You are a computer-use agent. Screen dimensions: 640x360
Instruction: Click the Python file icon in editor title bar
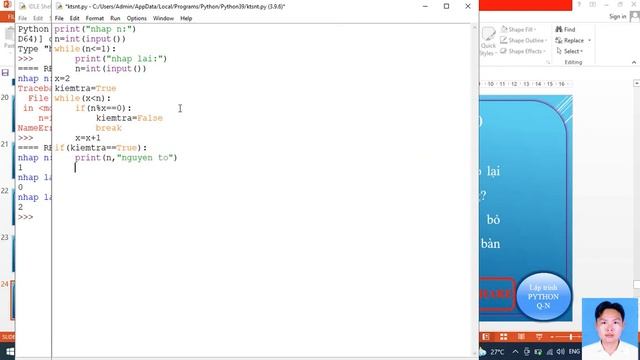point(59,6)
